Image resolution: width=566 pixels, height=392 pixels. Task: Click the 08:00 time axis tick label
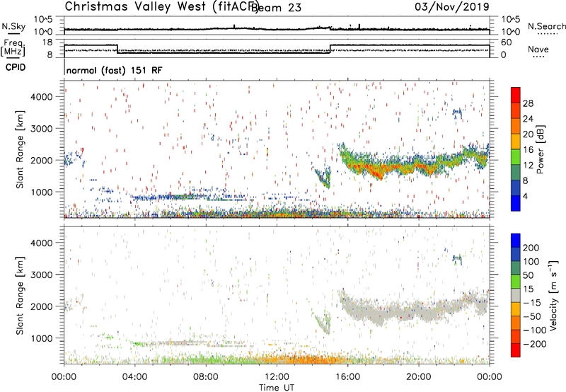click(205, 377)
